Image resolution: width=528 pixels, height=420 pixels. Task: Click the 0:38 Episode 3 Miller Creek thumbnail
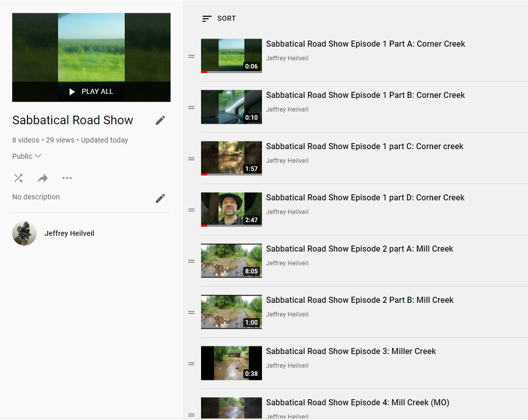pyautogui.click(x=232, y=363)
